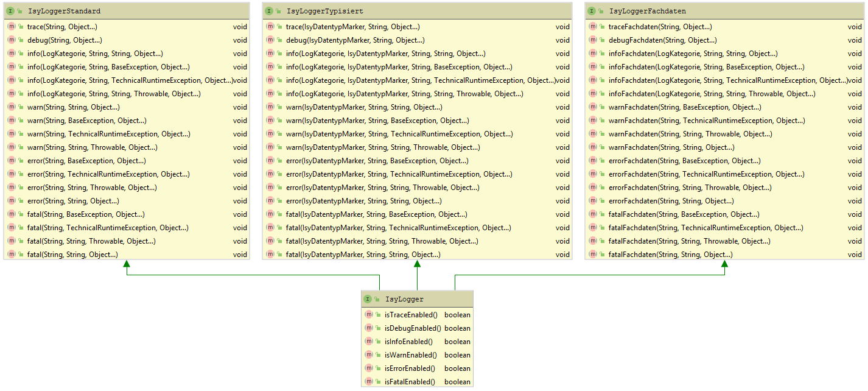Viewport: 868px width, 391px height.
Task: Click the method icon beside trace(String, Object...)
Action: point(12,26)
